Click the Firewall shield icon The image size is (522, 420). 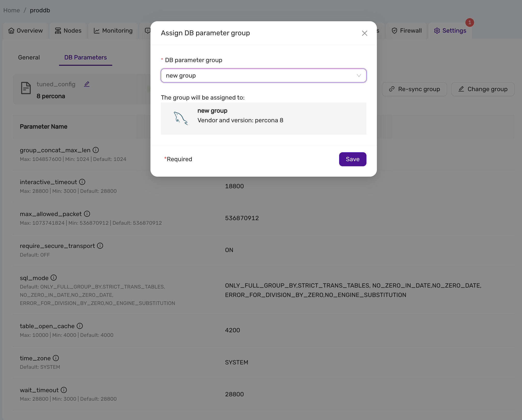[x=394, y=30]
